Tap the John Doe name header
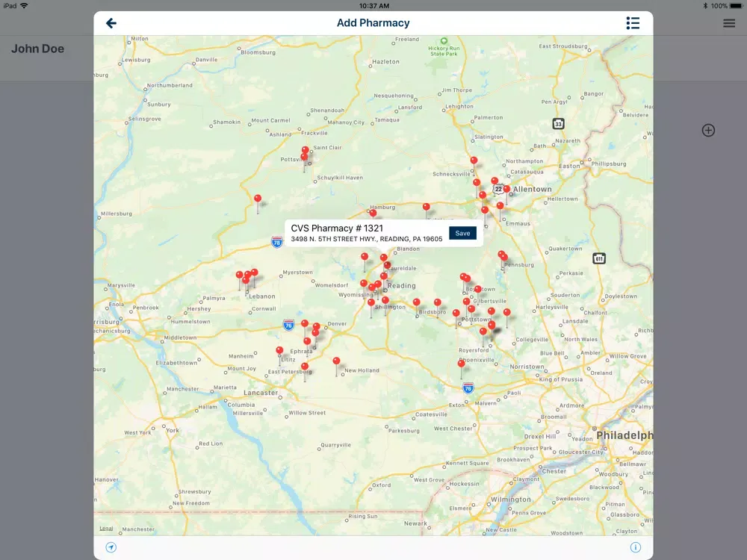Screen dimensions: 747x560 [37, 49]
